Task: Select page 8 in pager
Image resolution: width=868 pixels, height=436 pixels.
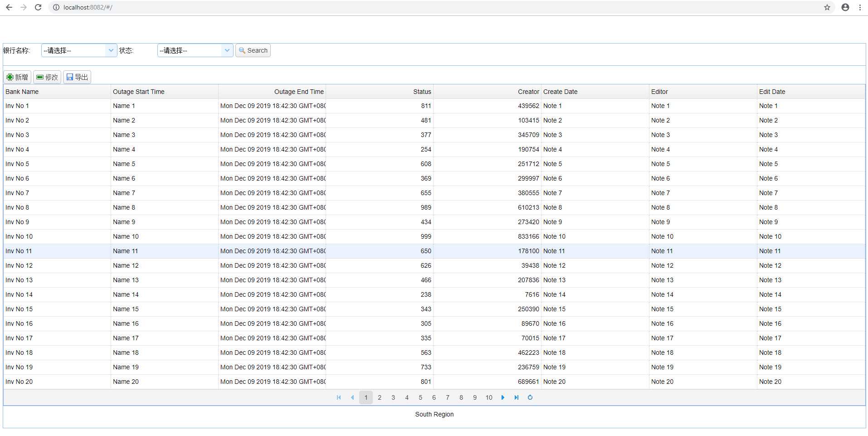Action: 461,397
